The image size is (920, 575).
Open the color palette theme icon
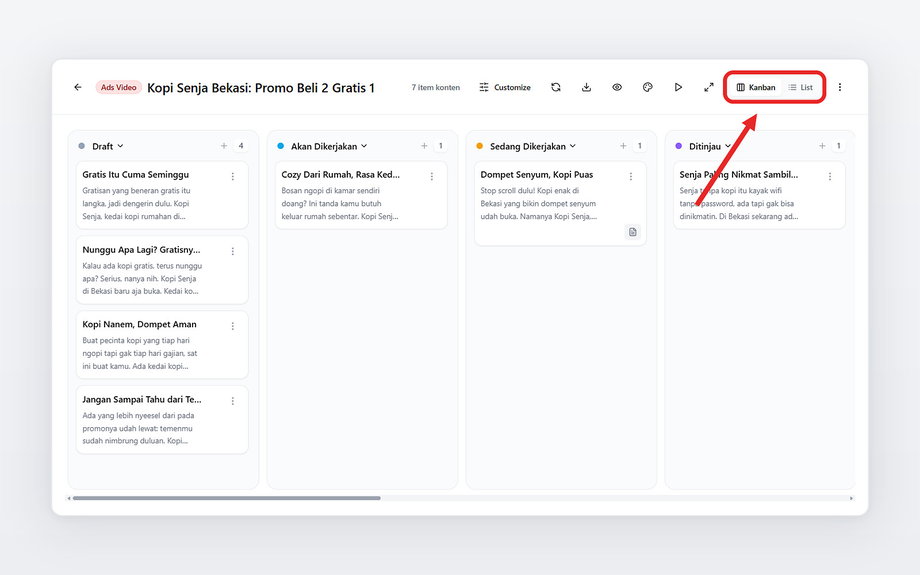click(647, 87)
